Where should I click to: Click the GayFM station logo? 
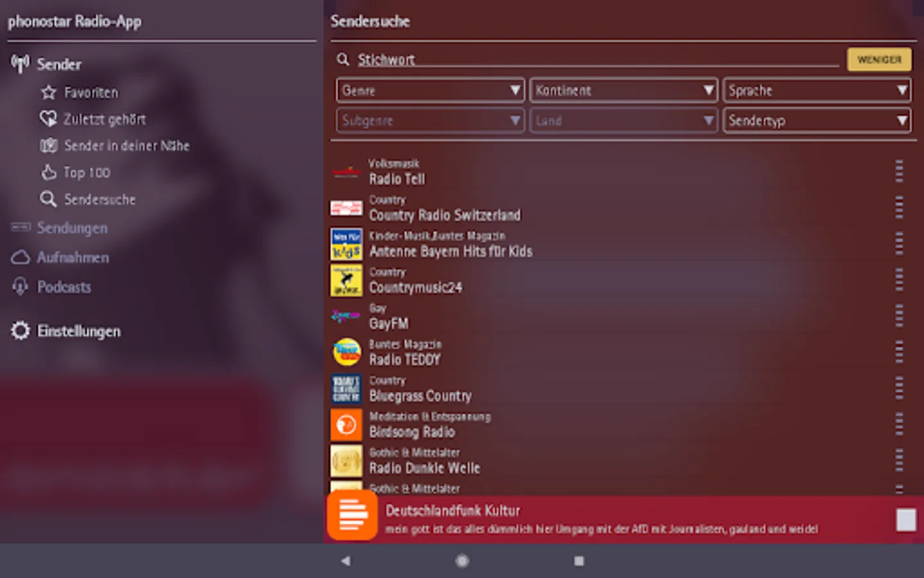pos(346,316)
